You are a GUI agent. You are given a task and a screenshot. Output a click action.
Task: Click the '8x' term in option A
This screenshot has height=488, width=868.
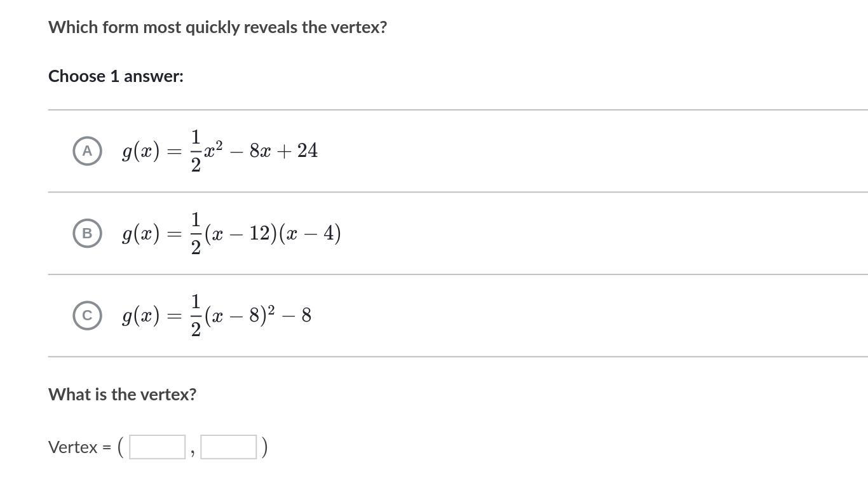click(x=259, y=151)
